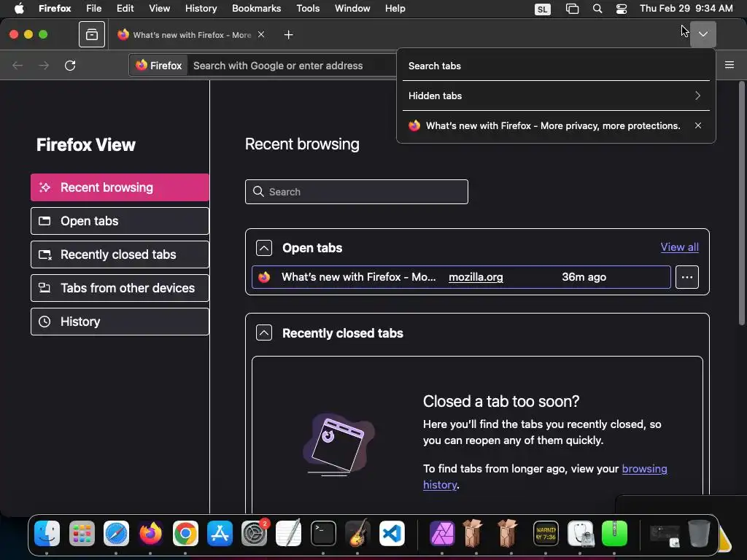The width and height of the screenshot is (747, 560).
Task: Launch GarageBand from the Dock
Action: pos(357,533)
